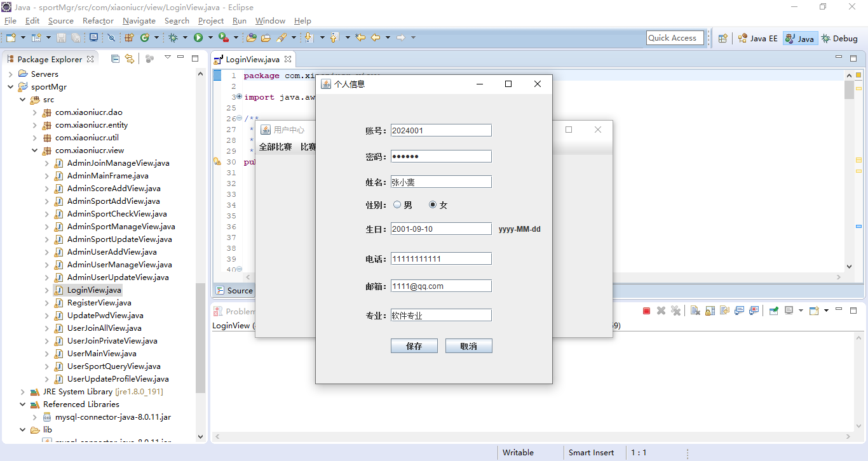Image resolution: width=868 pixels, height=461 pixels.
Task: Click the Open Task monitor icon in toolbar
Action: 93,37
